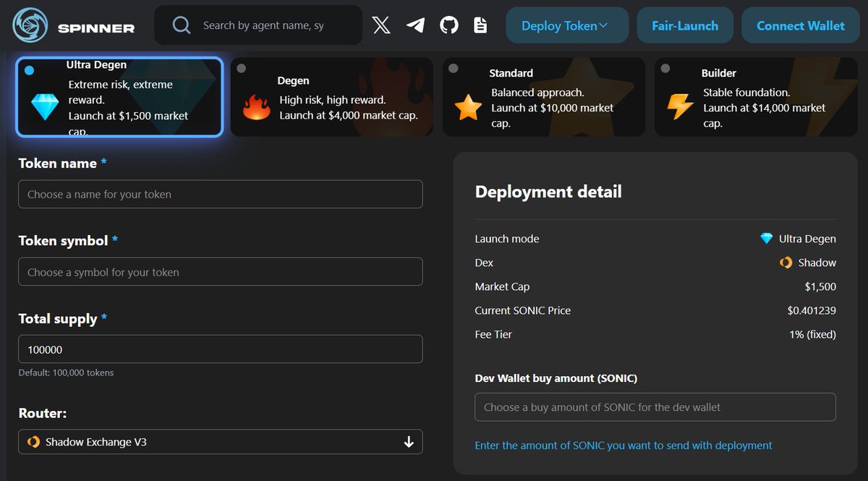Click 'Balanced approach.' description text
Viewport: 868px width, 481px height.
click(537, 93)
